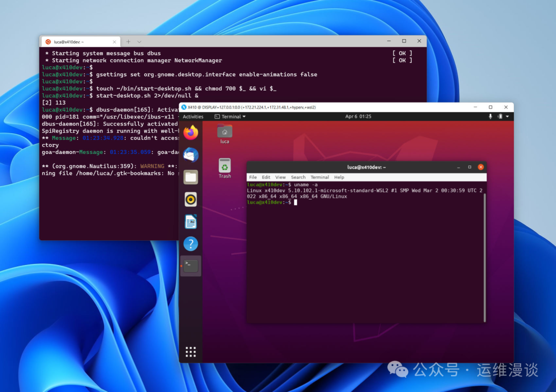Click the microphone icon in the top bar
This screenshot has height=392, width=556.
[x=490, y=116]
